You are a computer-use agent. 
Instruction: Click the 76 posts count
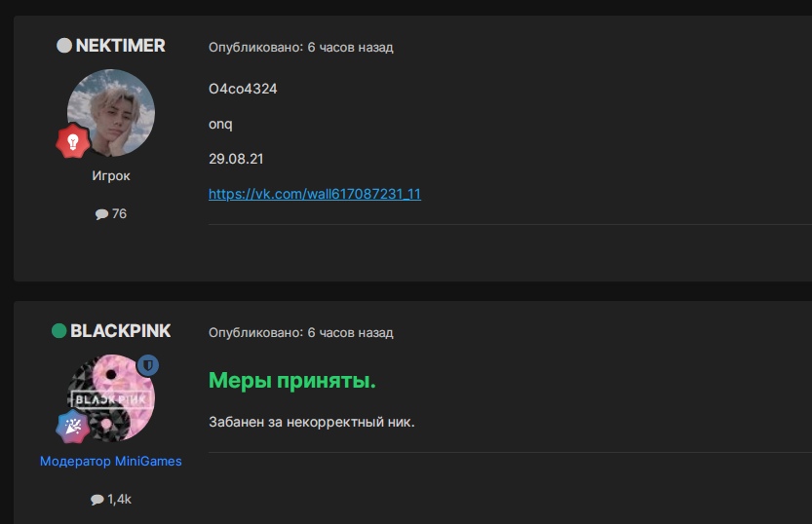[119, 213]
